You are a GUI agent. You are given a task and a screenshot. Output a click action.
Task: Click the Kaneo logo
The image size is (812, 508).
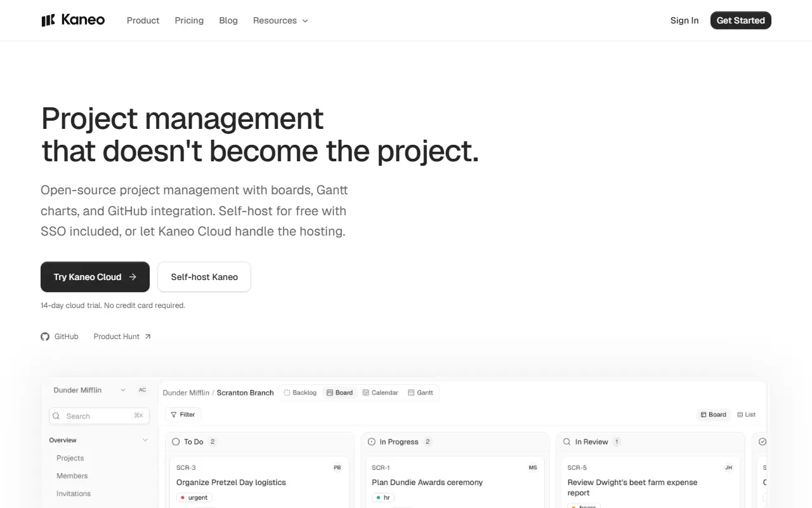tap(73, 20)
